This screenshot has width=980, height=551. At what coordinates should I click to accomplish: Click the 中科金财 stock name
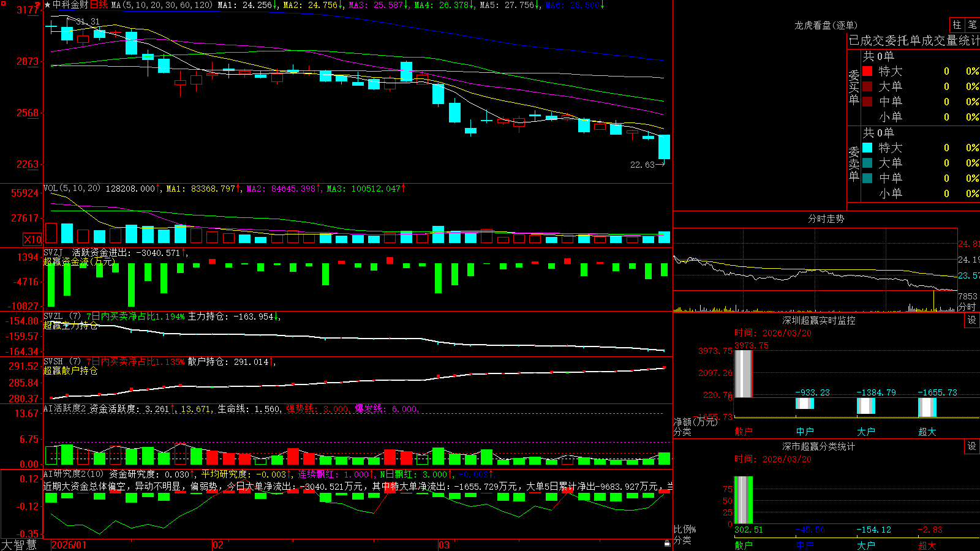point(70,5)
